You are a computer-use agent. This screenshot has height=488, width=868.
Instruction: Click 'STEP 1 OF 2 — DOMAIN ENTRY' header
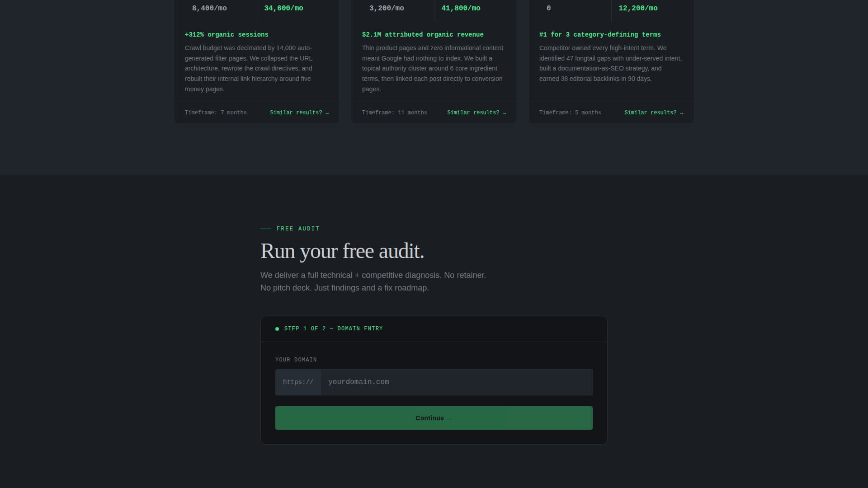(x=333, y=328)
